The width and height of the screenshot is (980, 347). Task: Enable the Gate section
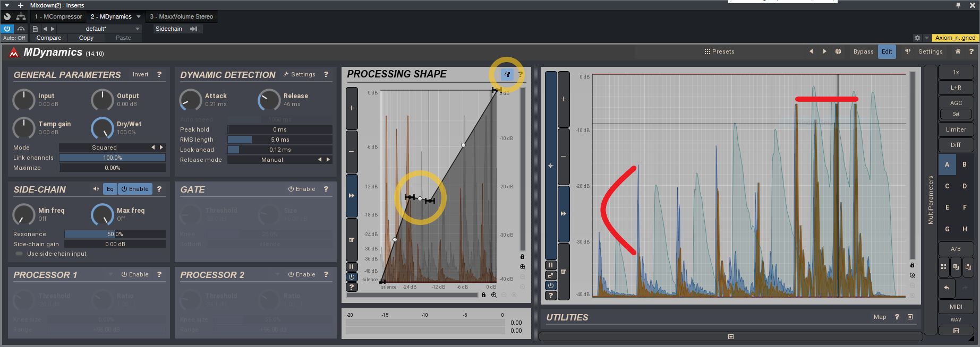pyautogui.click(x=302, y=189)
